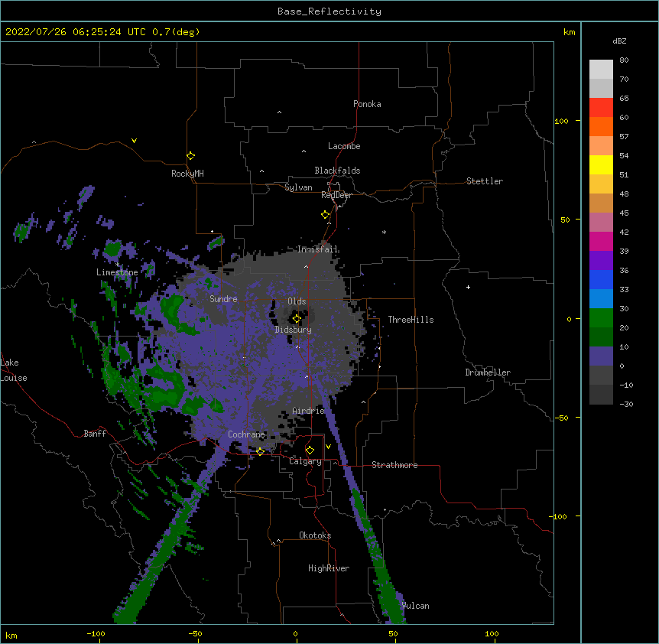Viewport: 659px width, 644px height.
Task: Click the km unit label at bottom left
Action: point(11,635)
